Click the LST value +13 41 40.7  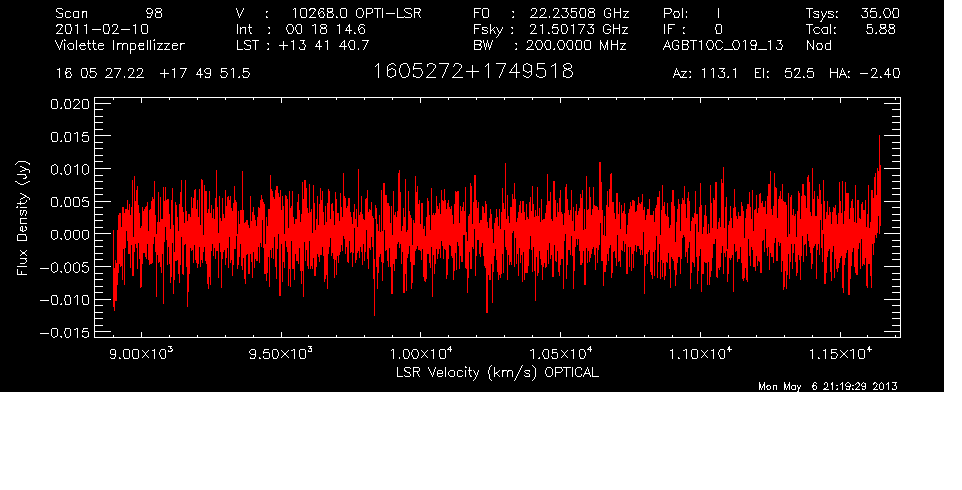pos(324,45)
